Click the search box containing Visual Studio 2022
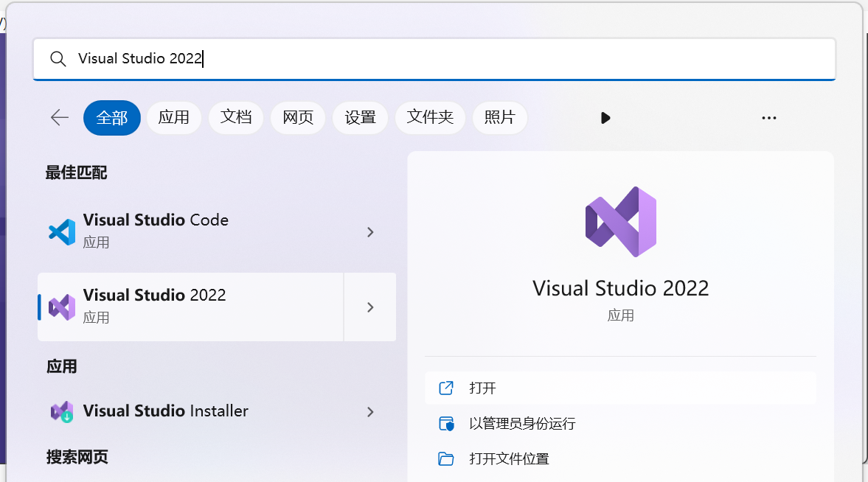 pyautogui.click(x=434, y=59)
